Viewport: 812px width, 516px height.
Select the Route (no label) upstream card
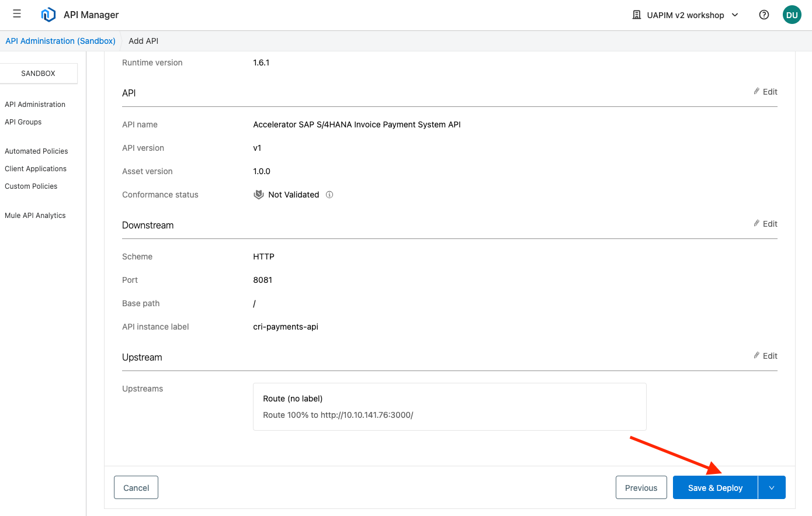[450, 407]
